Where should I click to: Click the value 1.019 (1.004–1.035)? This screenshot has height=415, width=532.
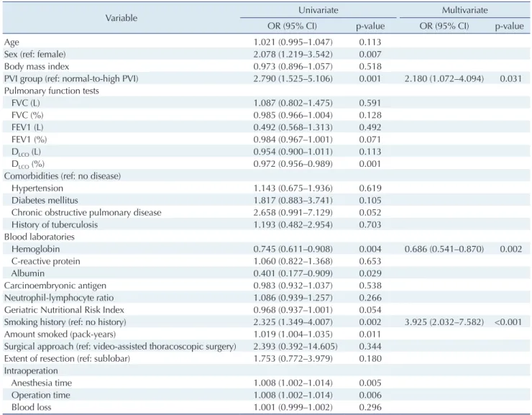(293, 334)
